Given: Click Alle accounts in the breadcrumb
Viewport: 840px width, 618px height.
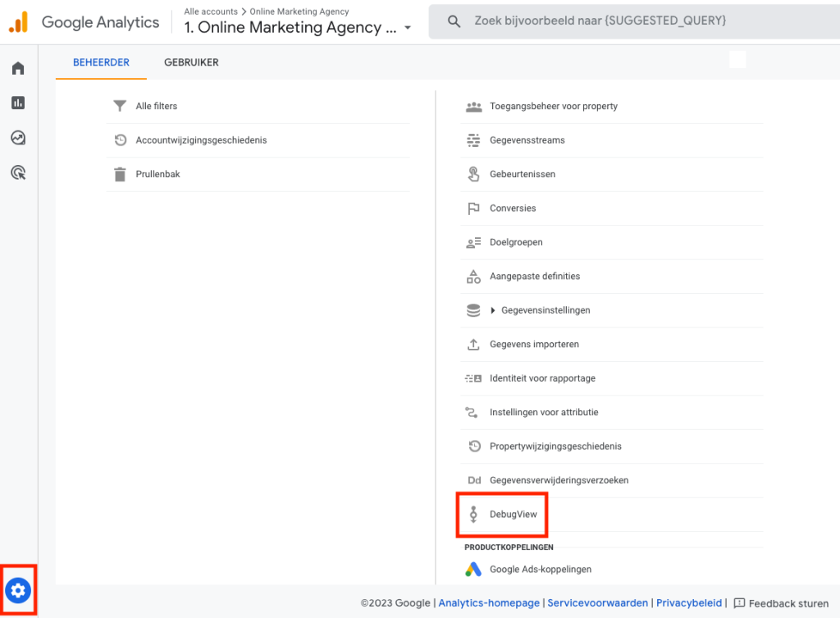Looking at the screenshot, I should click(211, 11).
